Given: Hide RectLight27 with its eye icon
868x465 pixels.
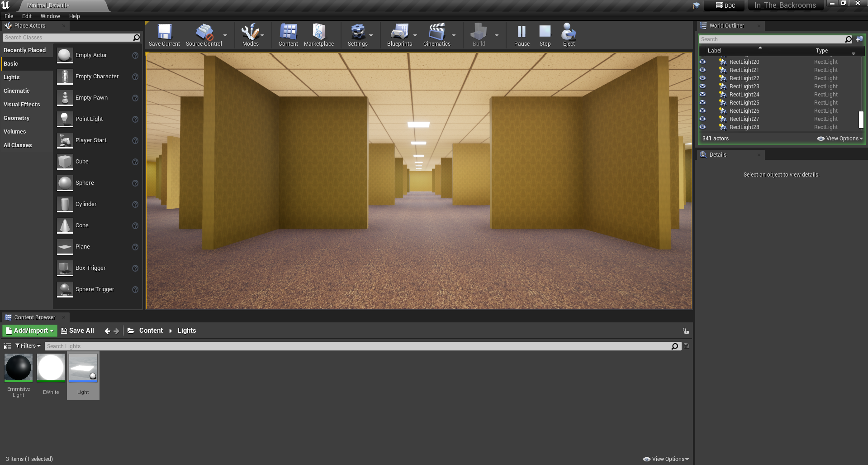Looking at the screenshot, I should click(x=702, y=119).
